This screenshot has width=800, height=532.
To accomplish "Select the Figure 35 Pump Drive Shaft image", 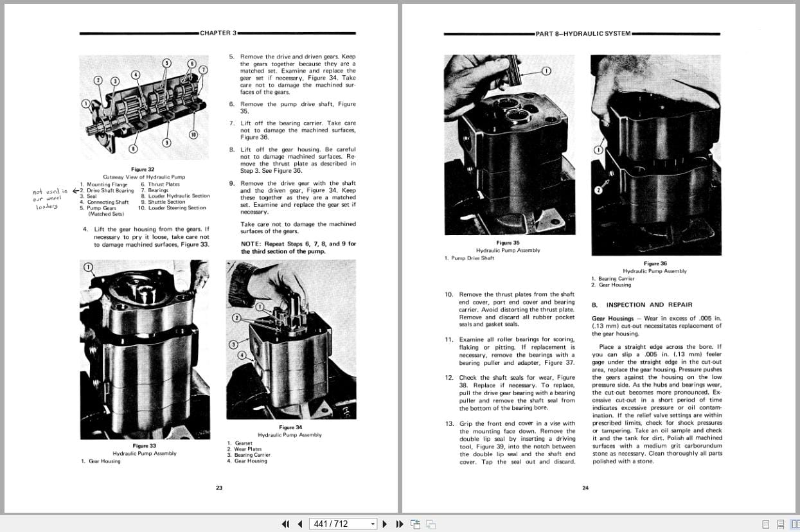I will tap(510, 145).
